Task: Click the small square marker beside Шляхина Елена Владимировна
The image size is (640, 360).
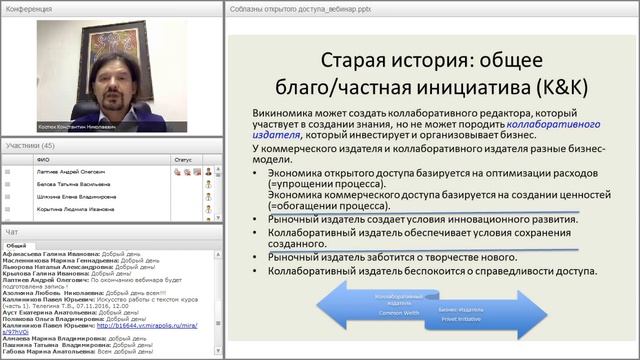Action: click(x=7, y=197)
